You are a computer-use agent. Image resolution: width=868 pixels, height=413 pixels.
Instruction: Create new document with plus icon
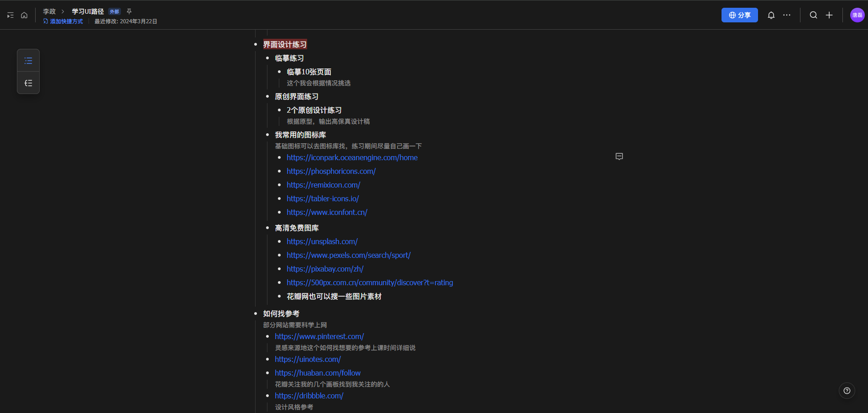click(829, 15)
